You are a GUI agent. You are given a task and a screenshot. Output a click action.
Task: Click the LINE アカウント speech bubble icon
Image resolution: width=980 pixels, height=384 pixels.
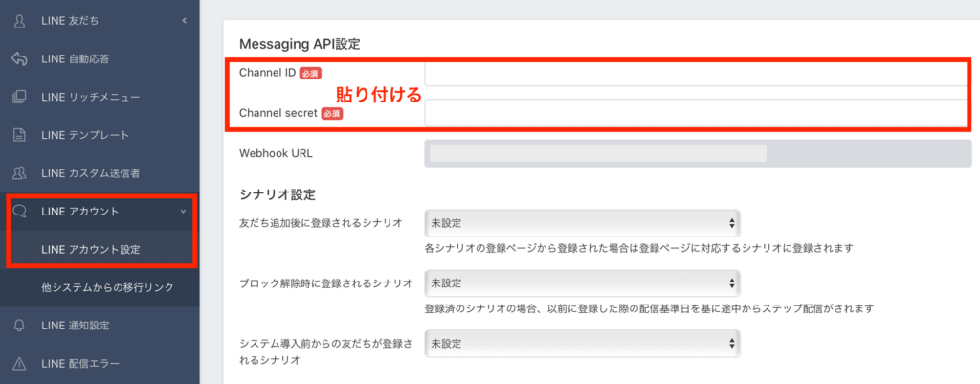pyautogui.click(x=19, y=212)
